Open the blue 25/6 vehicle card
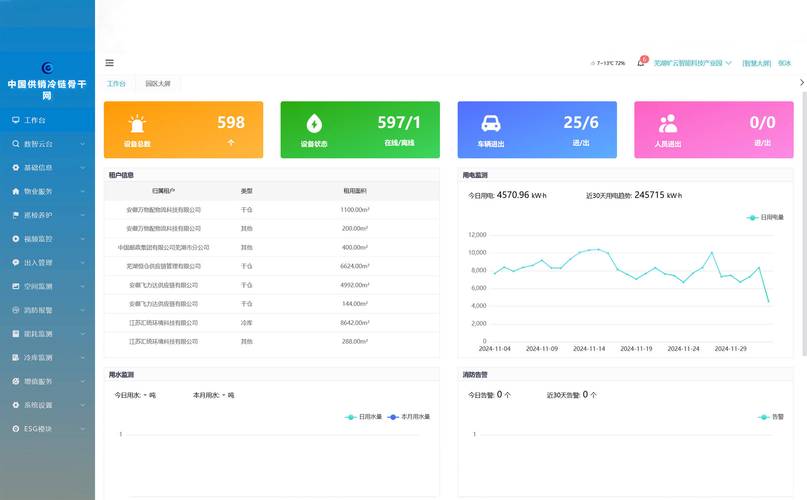Screen dimensions: 807x500 (537, 129)
